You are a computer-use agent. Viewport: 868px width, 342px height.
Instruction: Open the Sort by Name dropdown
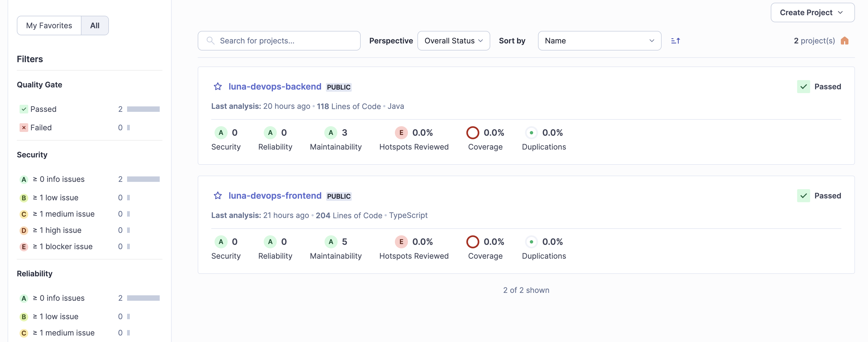pyautogui.click(x=599, y=41)
